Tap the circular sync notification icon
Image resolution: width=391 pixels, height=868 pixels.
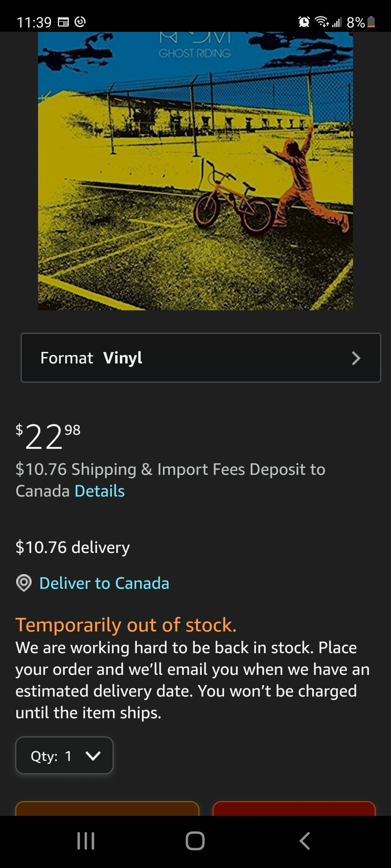point(80,22)
